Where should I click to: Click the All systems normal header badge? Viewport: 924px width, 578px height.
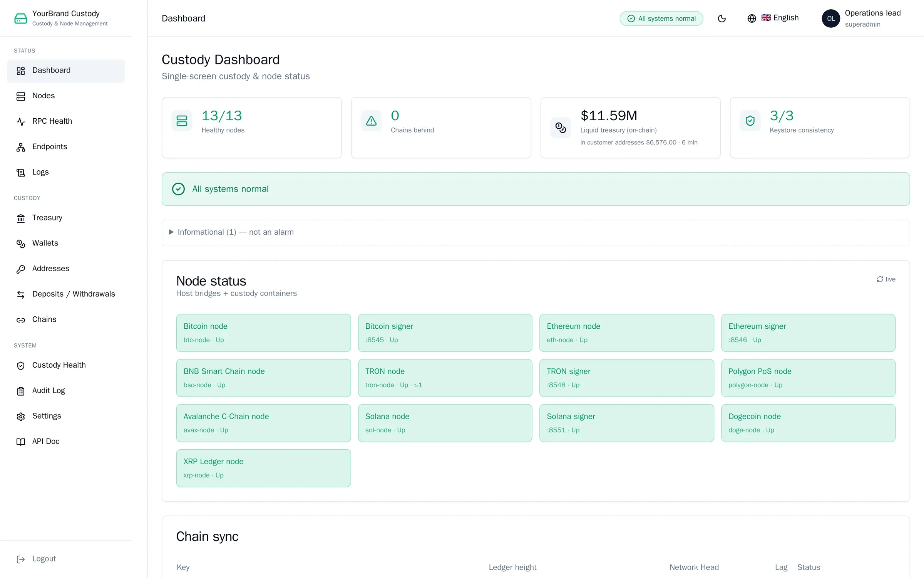(661, 18)
